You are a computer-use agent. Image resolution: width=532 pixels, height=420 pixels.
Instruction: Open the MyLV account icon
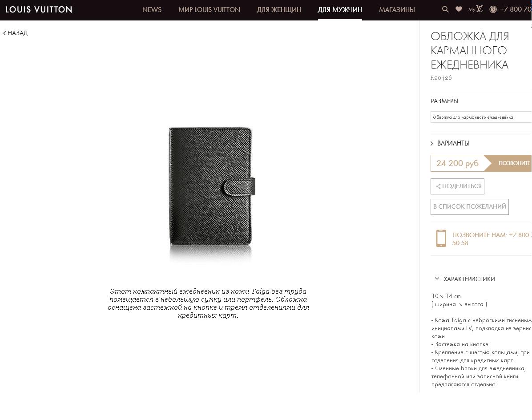476,9
